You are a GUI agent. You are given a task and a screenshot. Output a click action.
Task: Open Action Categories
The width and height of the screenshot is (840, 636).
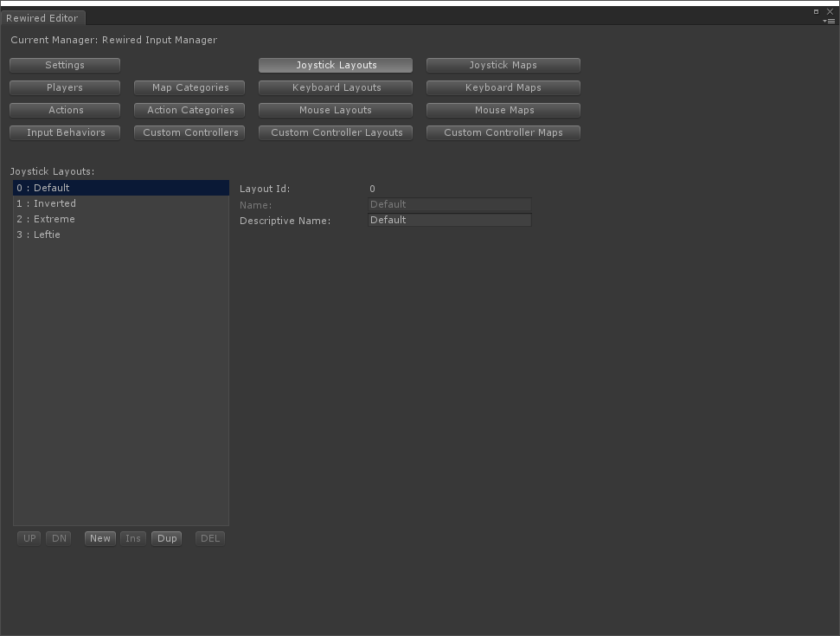[x=189, y=110]
